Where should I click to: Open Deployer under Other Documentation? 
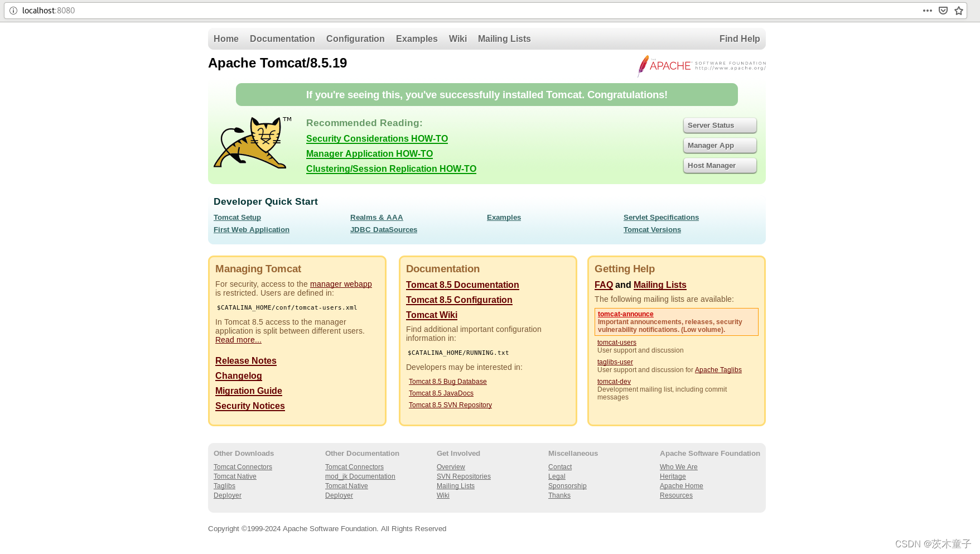[339, 495]
